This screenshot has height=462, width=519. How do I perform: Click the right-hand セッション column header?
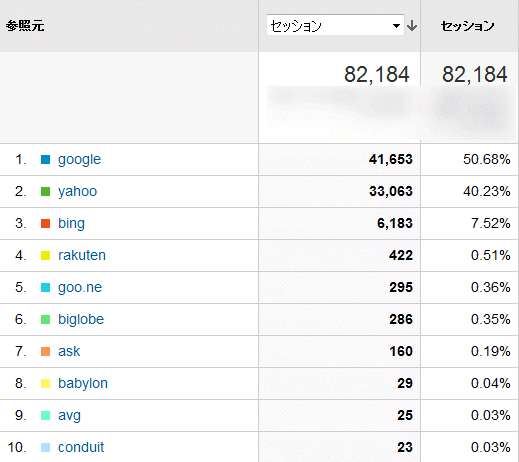click(x=467, y=26)
